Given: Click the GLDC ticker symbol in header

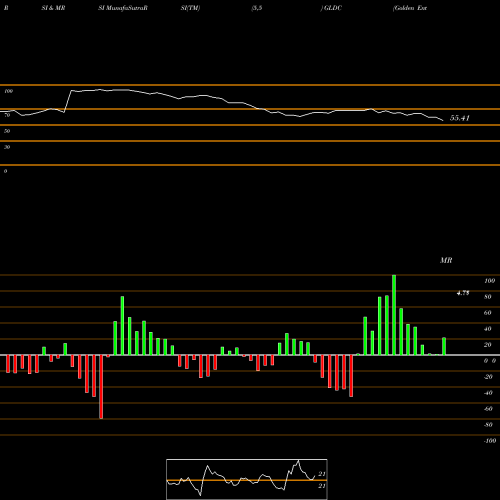Looking at the screenshot, I should coord(332,8).
